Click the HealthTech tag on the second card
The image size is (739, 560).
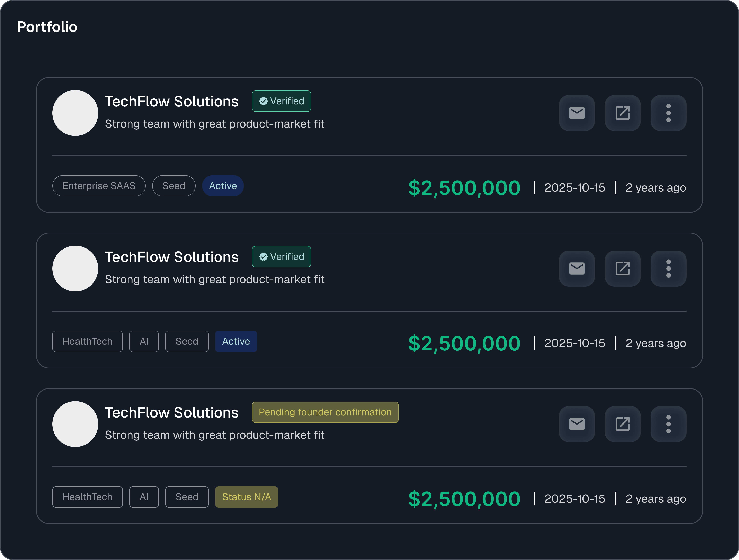88,341
